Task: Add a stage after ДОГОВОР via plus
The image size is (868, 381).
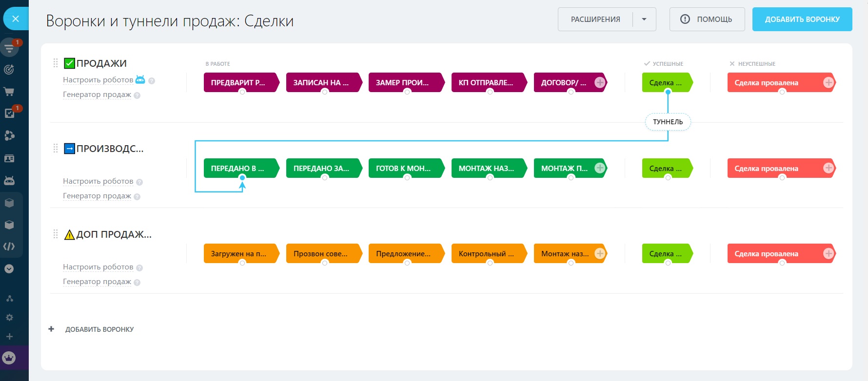Action: point(600,82)
